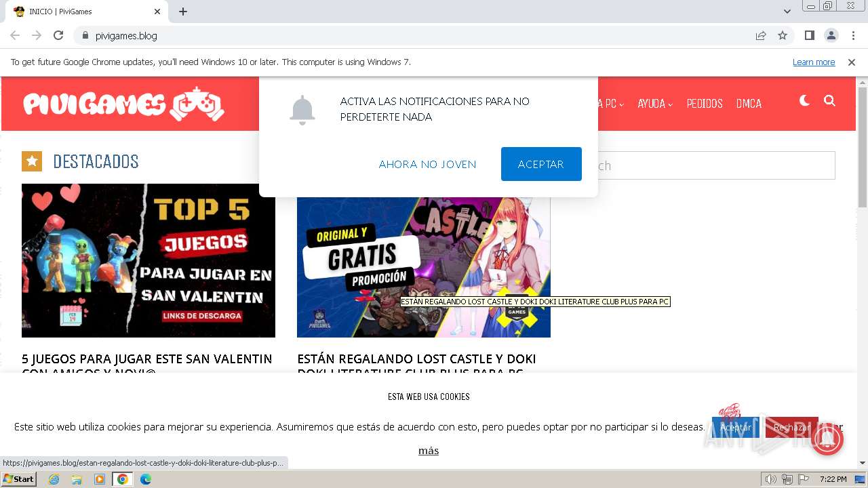This screenshot has height=488, width=868.
Task: Reload the page
Action: pyautogui.click(x=58, y=35)
